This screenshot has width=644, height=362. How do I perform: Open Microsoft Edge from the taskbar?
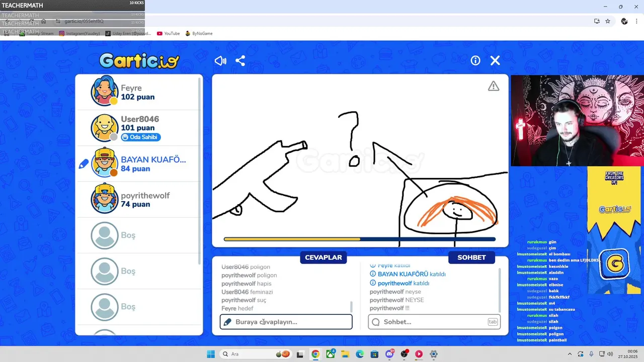(x=360, y=354)
